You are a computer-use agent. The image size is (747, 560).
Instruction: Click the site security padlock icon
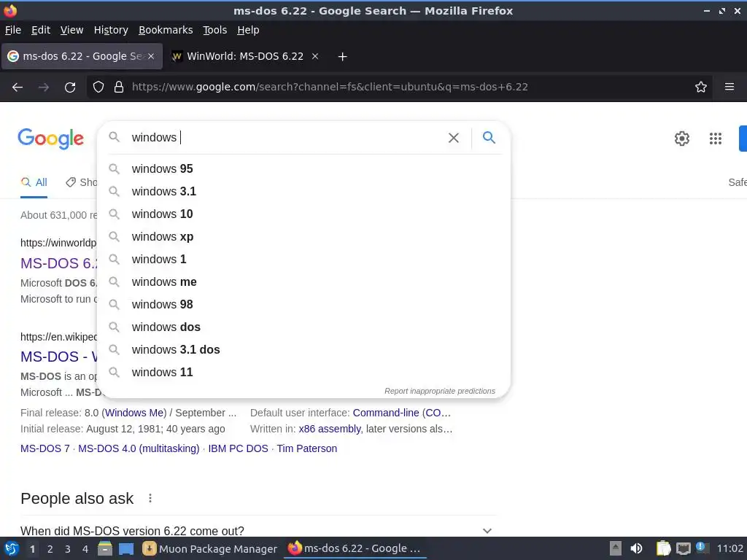coord(119,87)
